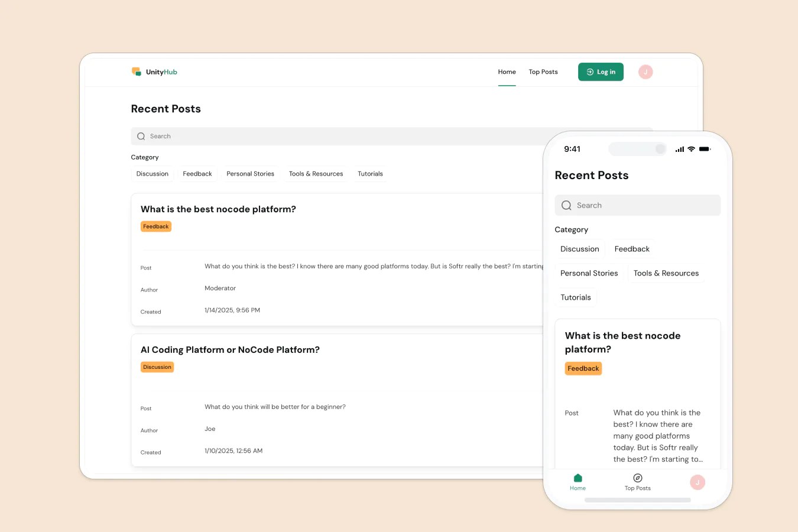Click the cellular signal icon on phone
This screenshot has height=532, width=798.
(680, 149)
